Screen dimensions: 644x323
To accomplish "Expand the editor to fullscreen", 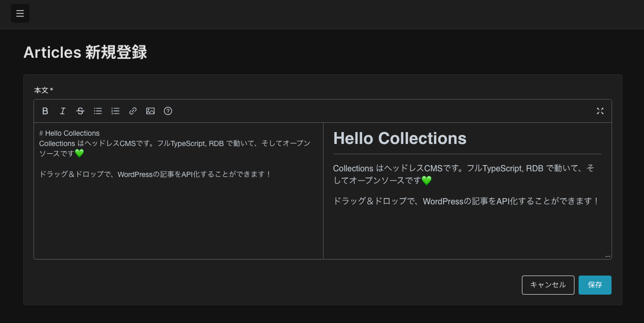I will click(600, 111).
